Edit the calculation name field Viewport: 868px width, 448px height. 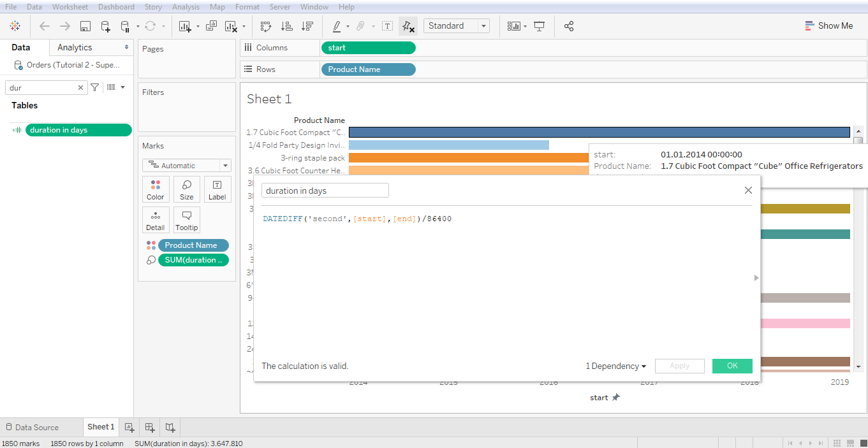click(325, 191)
